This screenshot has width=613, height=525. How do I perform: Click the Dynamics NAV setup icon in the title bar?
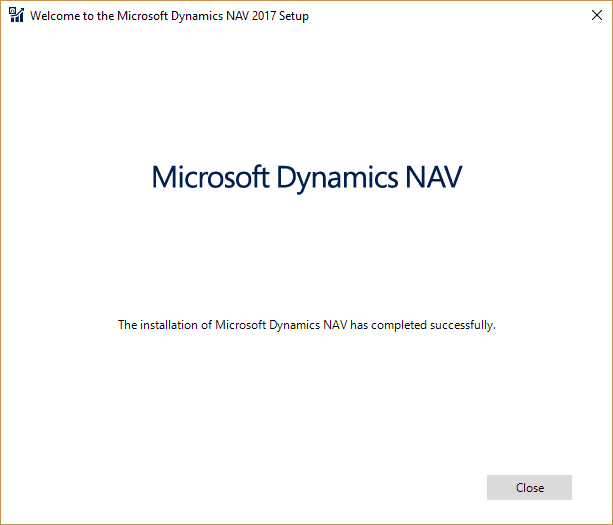[16, 15]
